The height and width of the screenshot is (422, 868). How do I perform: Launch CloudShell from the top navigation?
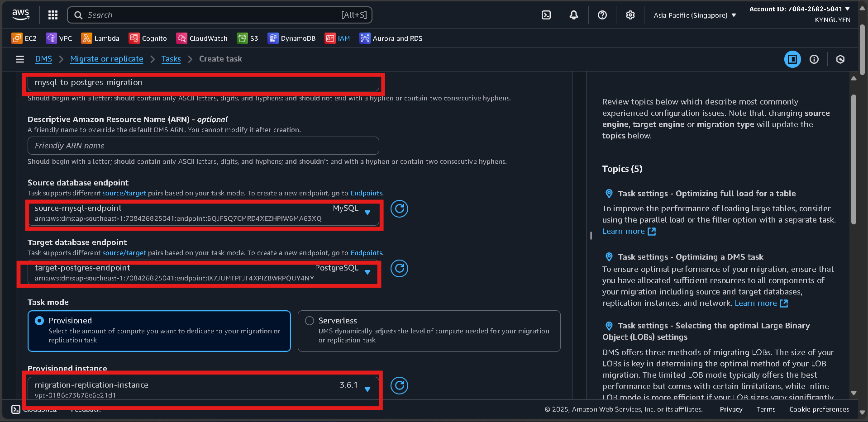[x=545, y=14]
